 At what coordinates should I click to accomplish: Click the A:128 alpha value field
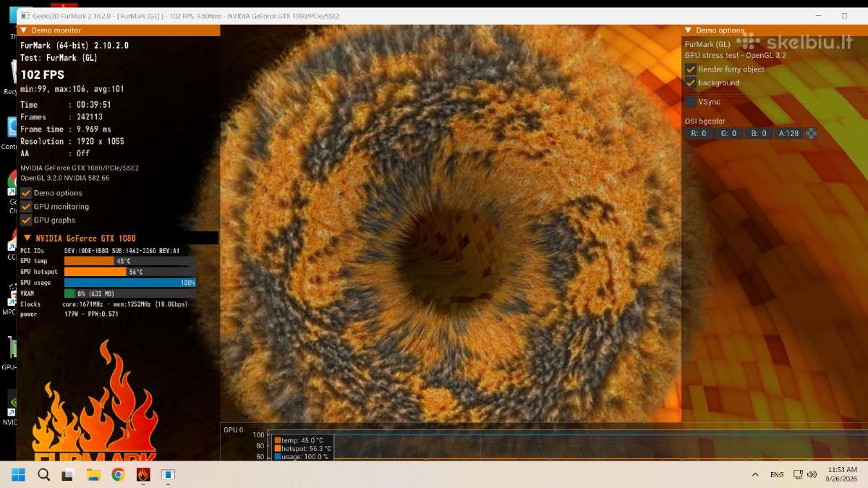(x=789, y=133)
